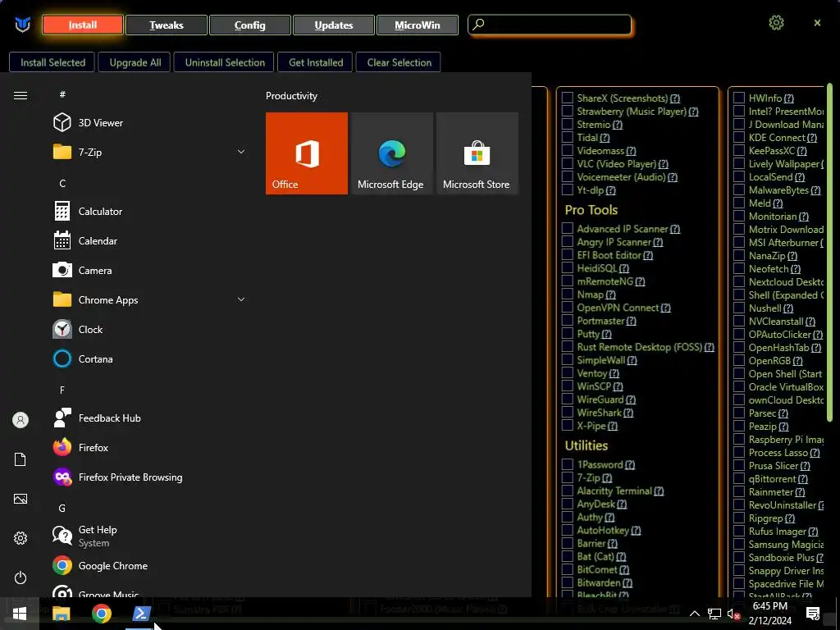The image size is (840, 630).
Task: Click Clear Selection button
Action: (399, 62)
